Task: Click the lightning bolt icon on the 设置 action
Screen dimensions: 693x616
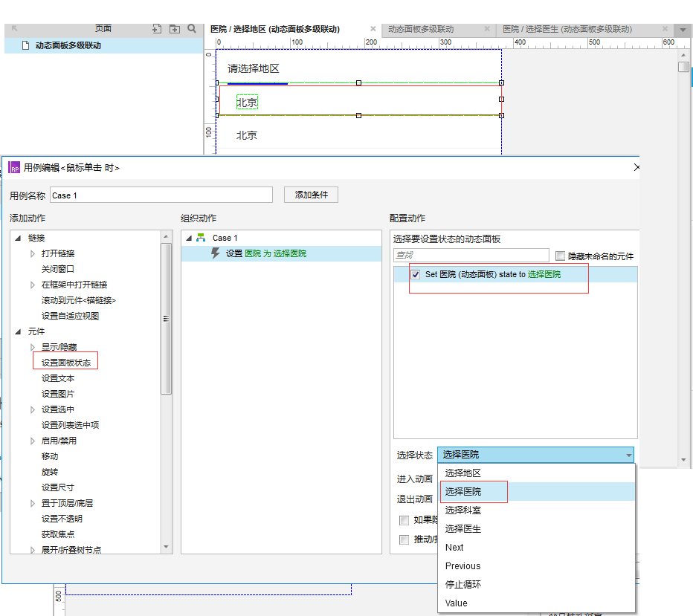Action: point(214,252)
